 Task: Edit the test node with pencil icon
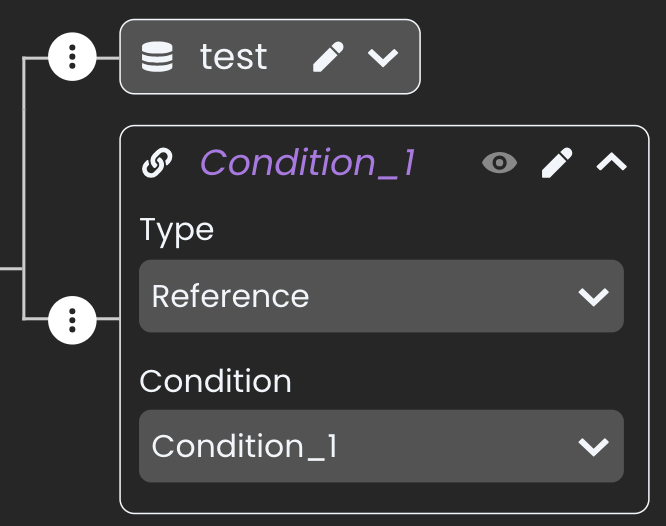click(328, 57)
